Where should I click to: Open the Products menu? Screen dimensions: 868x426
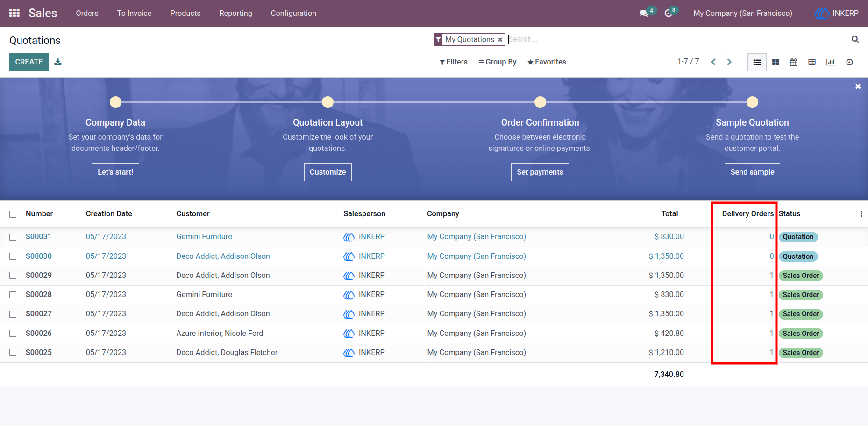(185, 13)
